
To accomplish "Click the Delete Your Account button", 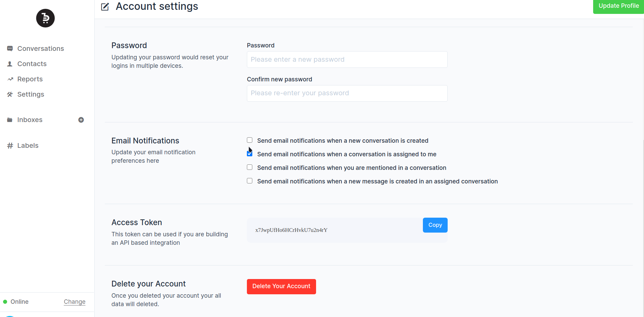I will coord(281,286).
